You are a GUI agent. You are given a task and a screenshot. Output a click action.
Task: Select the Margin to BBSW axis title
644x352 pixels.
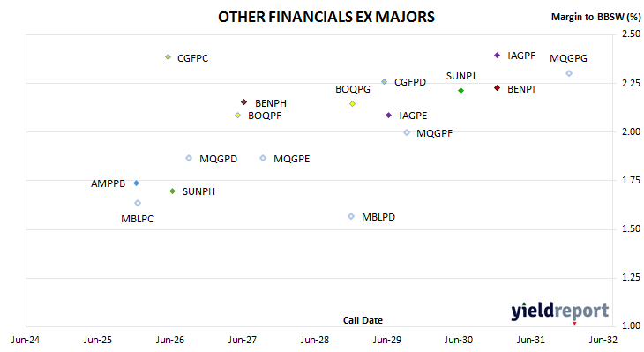[595, 17]
